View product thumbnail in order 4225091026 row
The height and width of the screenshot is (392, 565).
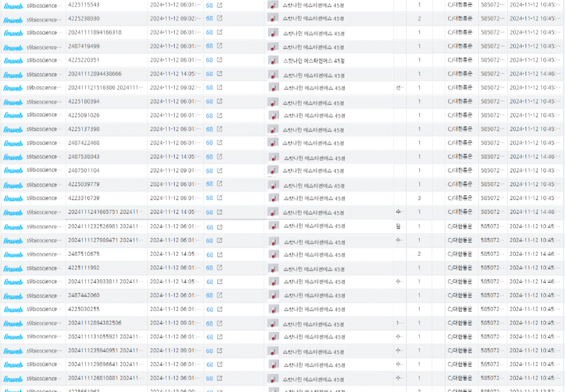[274, 116]
